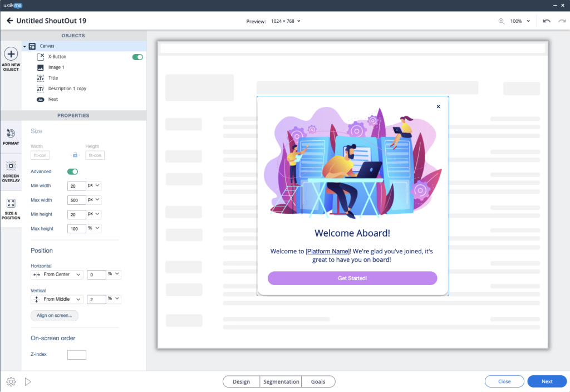Toggle the X-Button visibility switch
570x392 pixels.
point(137,57)
